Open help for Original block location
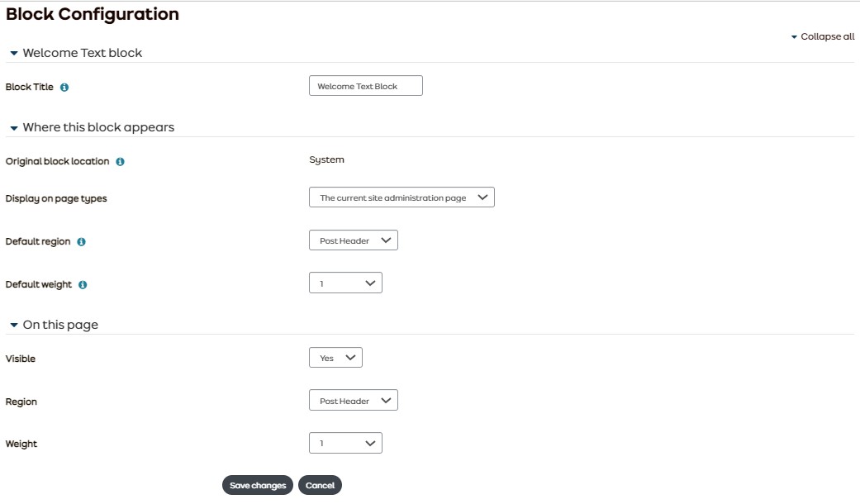 click(120, 162)
